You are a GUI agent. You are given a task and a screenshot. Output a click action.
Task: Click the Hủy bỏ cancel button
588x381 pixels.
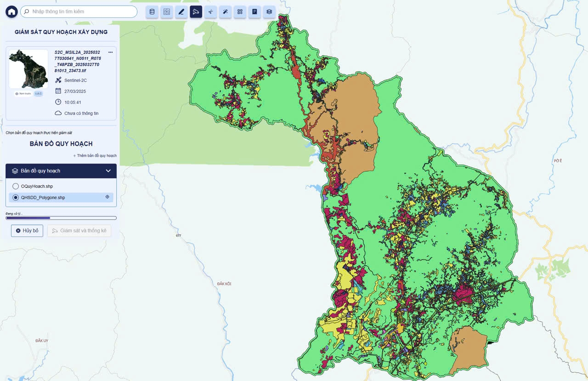point(27,231)
